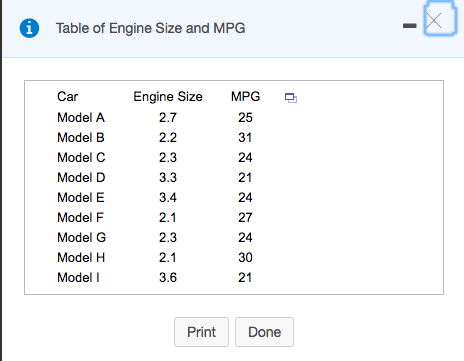The image size is (464, 361).
Task: Select the 'Model D' row label
Action: click(x=81, y=177)
